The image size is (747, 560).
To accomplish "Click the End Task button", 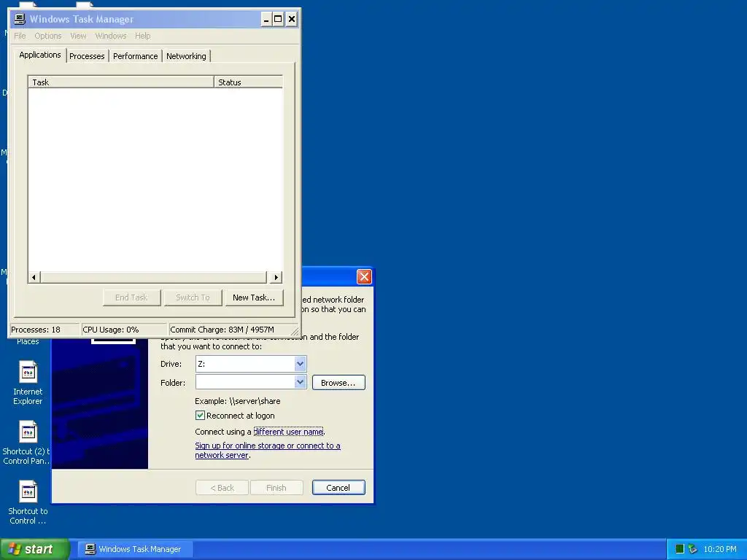I will coord(131,297).
